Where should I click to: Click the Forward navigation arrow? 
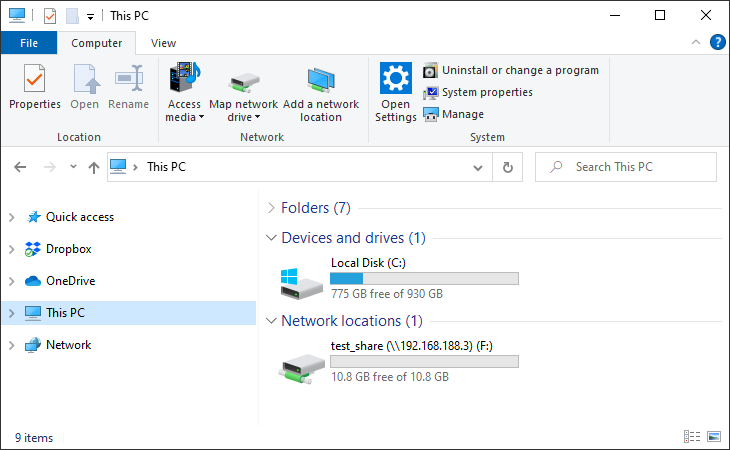point(49,167)
